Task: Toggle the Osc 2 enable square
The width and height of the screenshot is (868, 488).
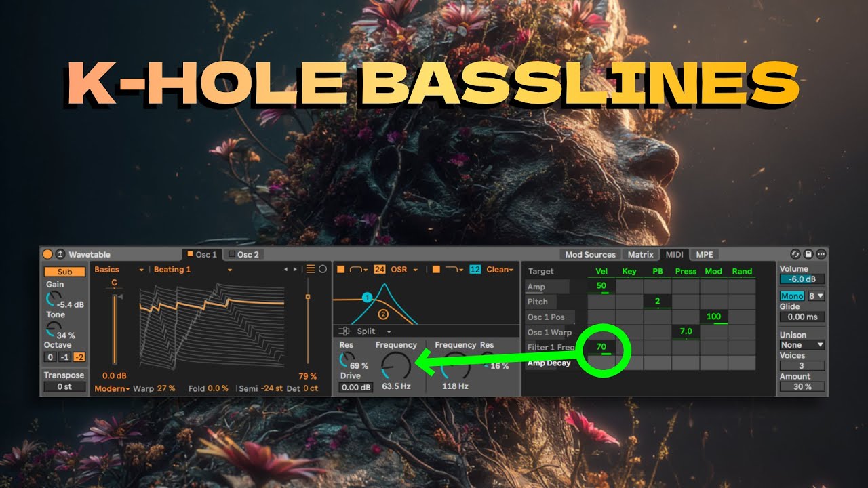Action: pyautogui.click(x=232, y=254)
